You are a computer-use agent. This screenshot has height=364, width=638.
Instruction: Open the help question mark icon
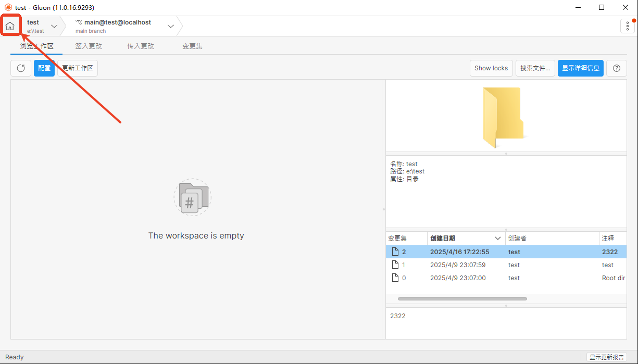[x=617, y=68]
